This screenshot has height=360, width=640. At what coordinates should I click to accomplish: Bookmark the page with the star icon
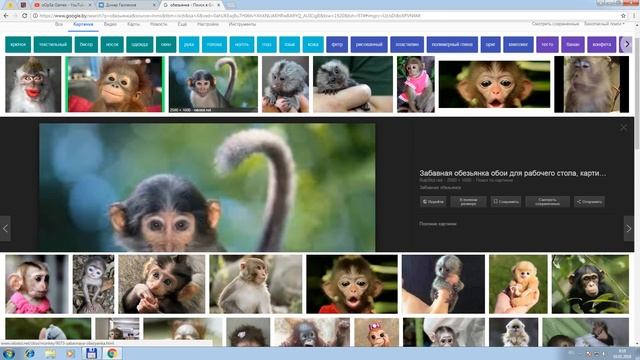tap(623, 16)
